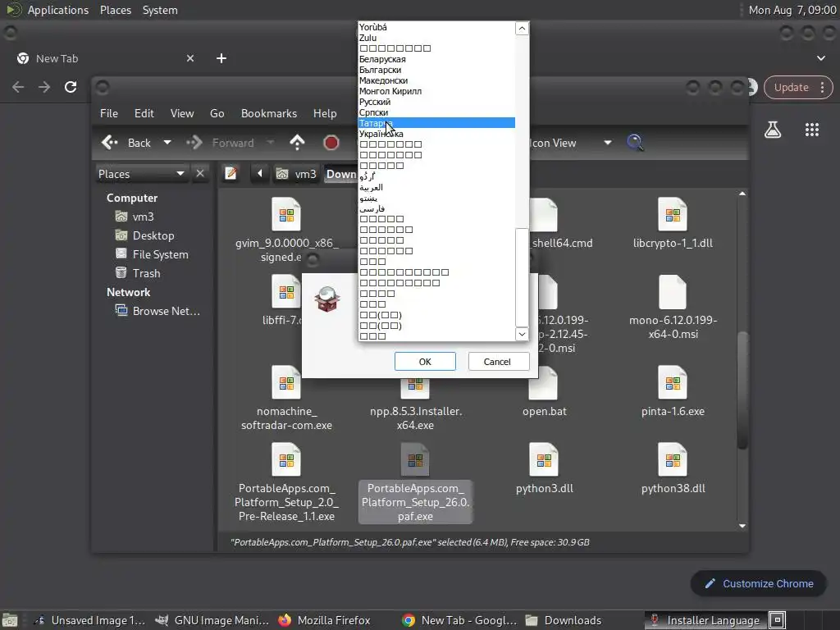Choose Беларуская from language dropdown list

(x=436, y=59)
